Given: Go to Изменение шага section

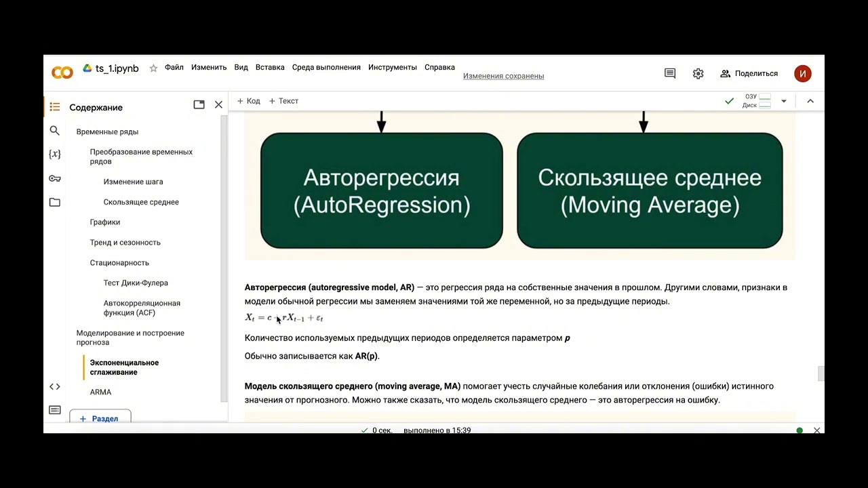Looking at the screenshot, I should [133, 182].
